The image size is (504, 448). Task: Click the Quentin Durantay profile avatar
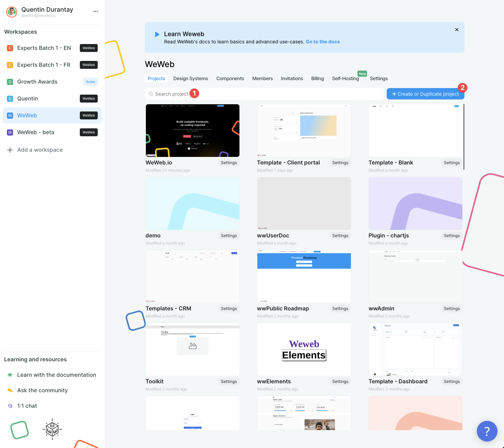11,12
